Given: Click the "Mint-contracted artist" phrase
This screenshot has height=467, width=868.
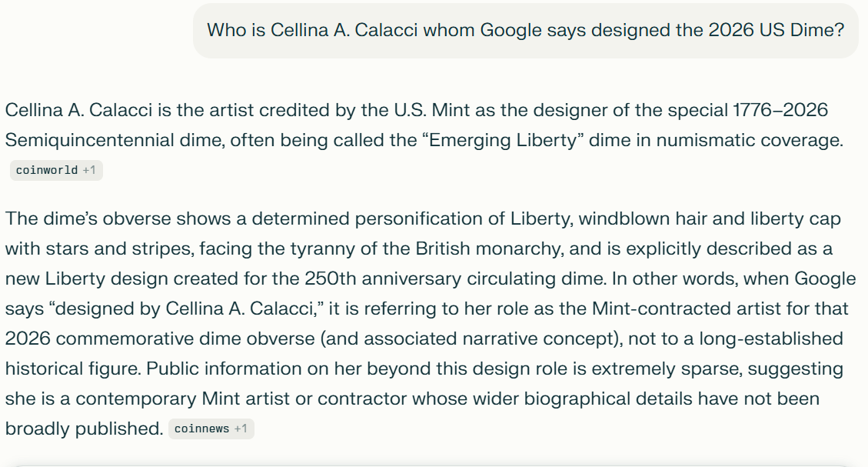Looking at the screenshot, I should coord(687,309).
